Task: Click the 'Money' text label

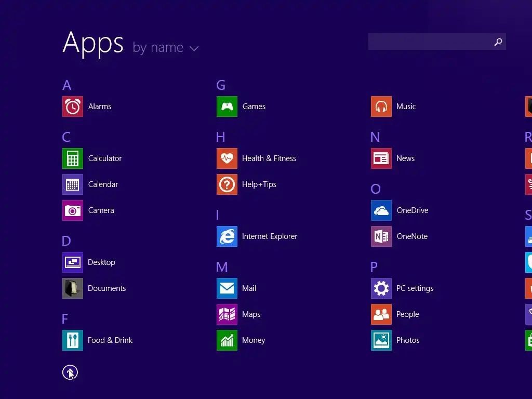Action: pos(254,340)
